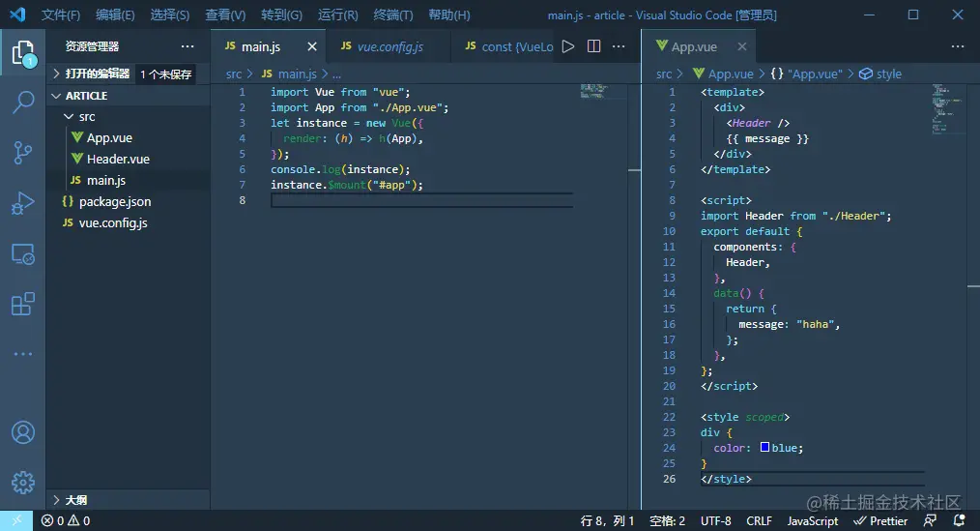Click the "App.vue" braces breadcrumb item
The width and height of the screenshot is (980, 531).
click(x=806, y=74)
